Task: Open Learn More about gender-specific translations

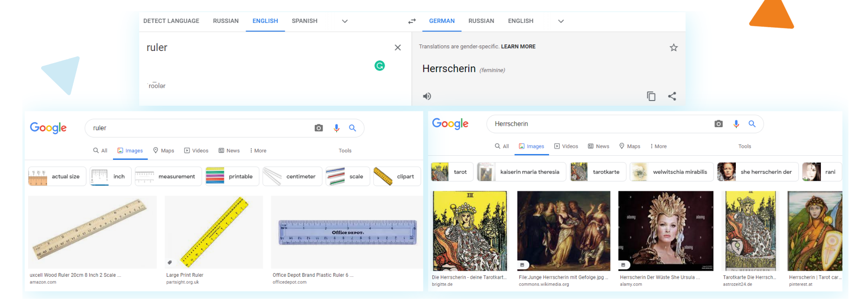Action: [x=518, y=47]
